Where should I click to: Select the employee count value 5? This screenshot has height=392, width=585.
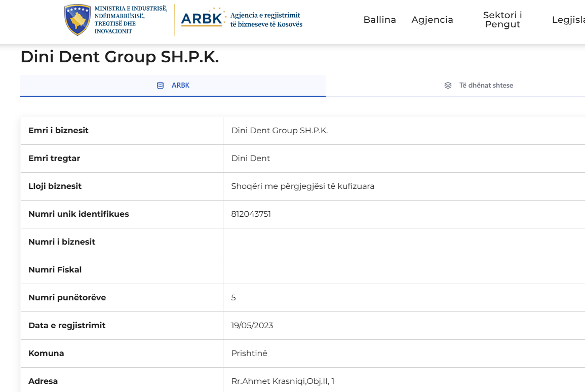(x=233, y=298)
